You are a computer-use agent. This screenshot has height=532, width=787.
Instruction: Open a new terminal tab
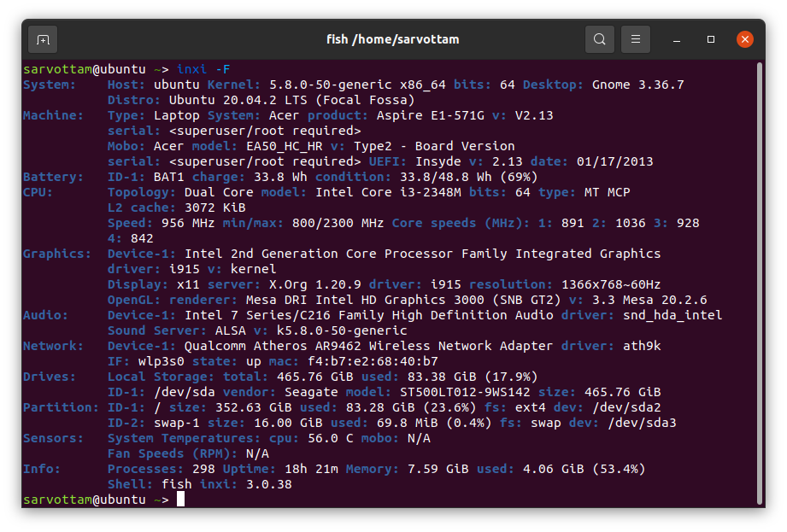coord(43,39)
